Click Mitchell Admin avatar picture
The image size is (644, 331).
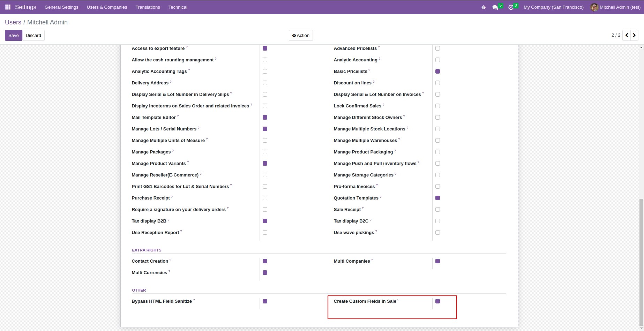click(594, 7)
